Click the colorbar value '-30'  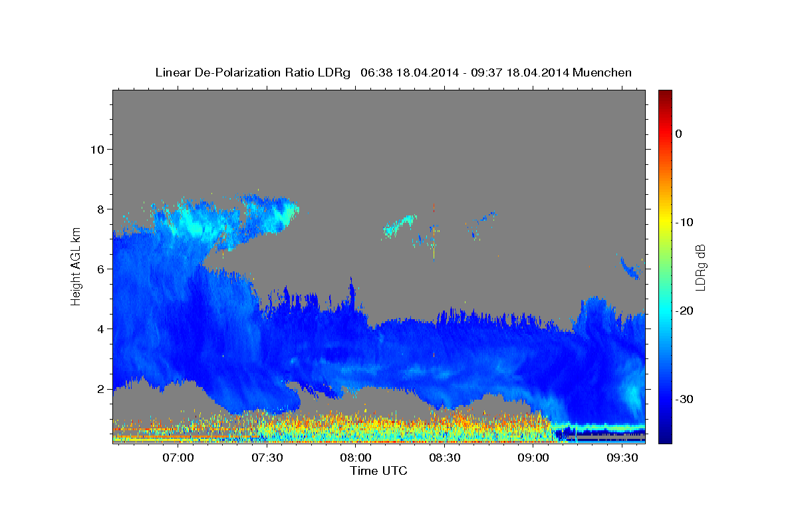[684, 399]
